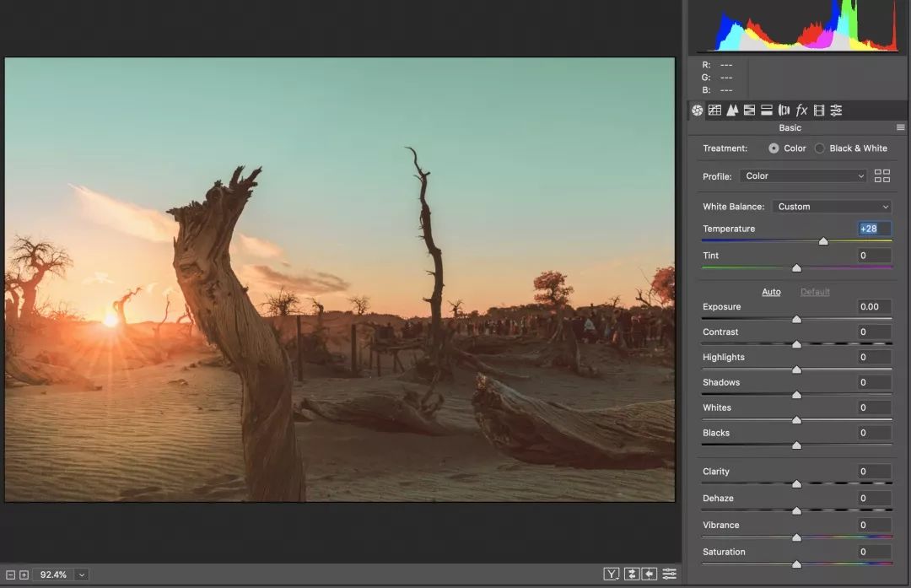Open the Presets panel sliders icon
911x588 pixels.
(x=836, y=111)
